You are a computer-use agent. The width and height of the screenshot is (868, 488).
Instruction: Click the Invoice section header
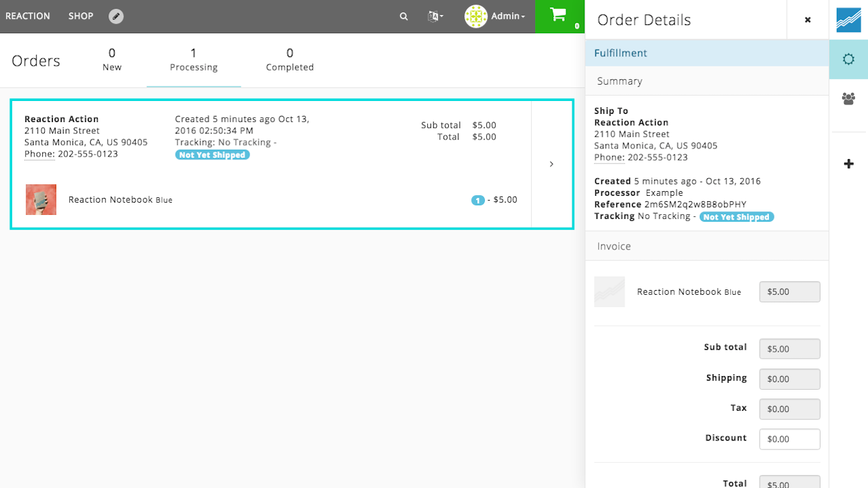pyautogui.click(x=707, y=247)
